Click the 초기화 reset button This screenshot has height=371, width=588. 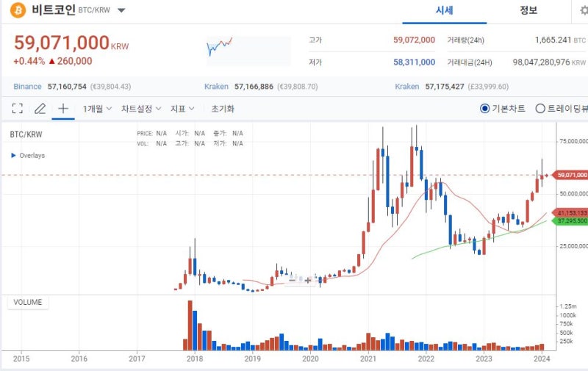[x=223, y=109]
